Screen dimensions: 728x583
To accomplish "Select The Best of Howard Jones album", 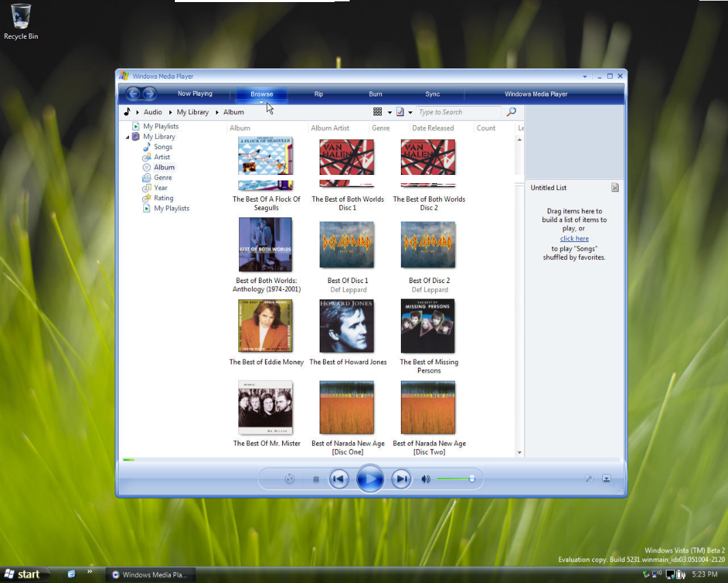I will pos(347,326).
